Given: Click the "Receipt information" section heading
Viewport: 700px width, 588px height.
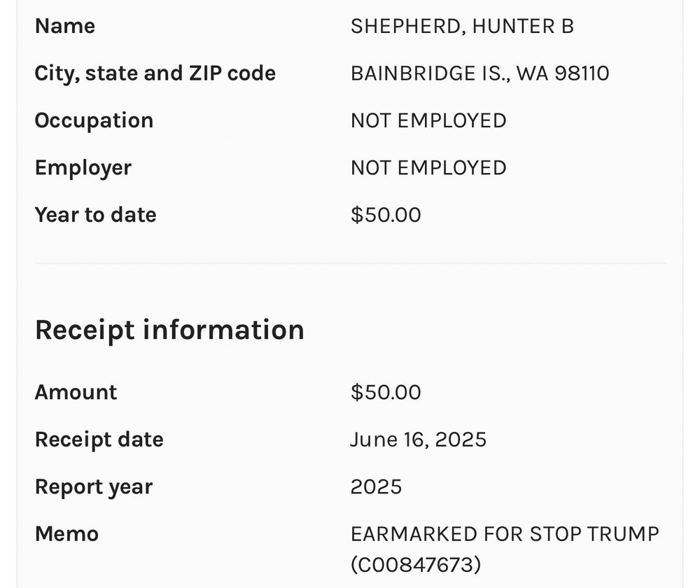Looking at the screenshot, I should coord(169,330).
